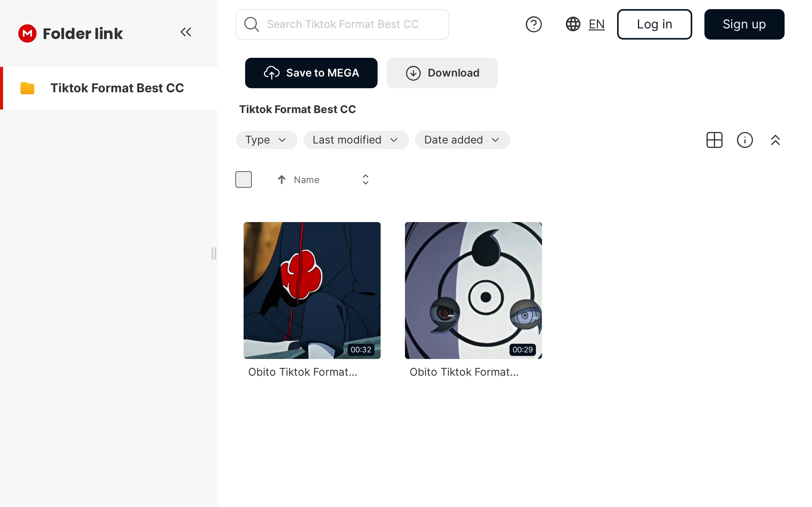Click the Tiktok Format Best CC folder icon

[x=27, y=88]
